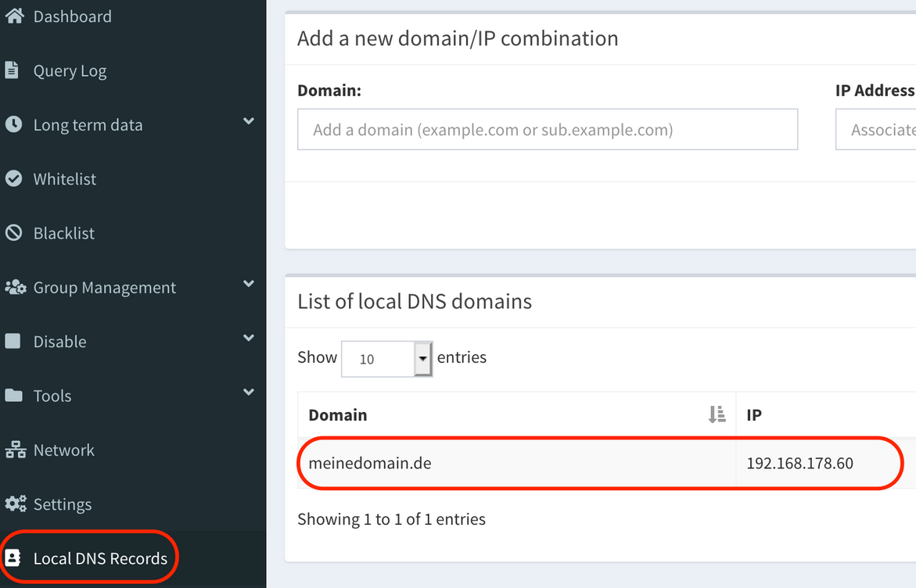
Task: Select the Long term data clock icon
Action: [x=14, y=124]
